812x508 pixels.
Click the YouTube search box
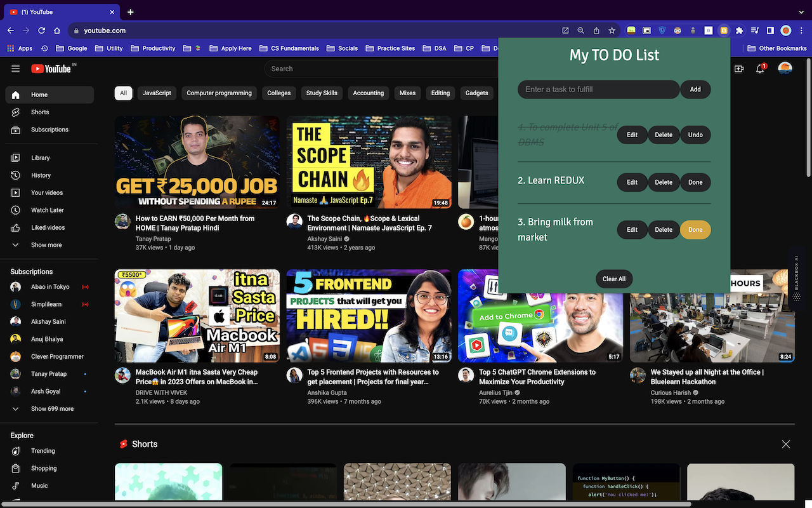pyautogui.click(x=381, y=69)
